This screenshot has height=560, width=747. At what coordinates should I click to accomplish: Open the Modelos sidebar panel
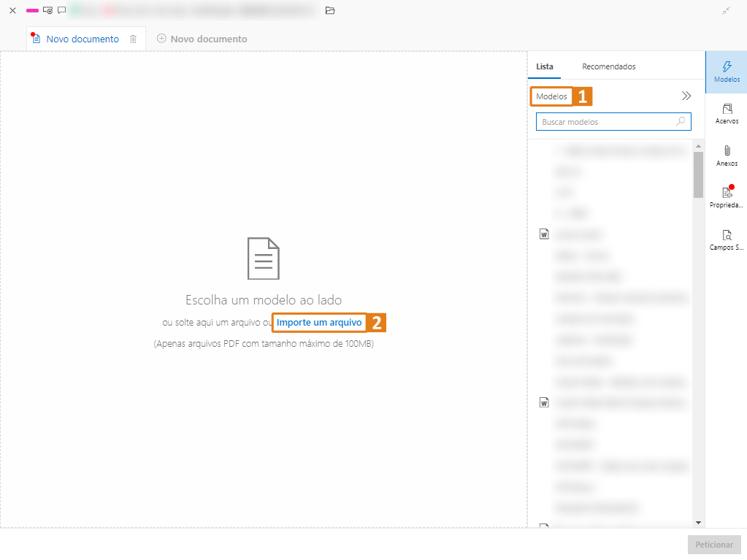tap(726, 72)
